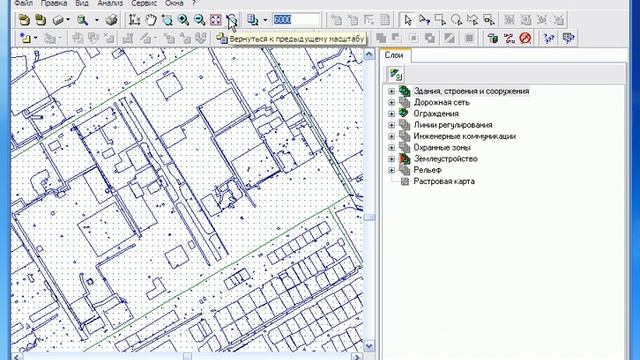Toggle visibility icon of Инженерные коммуникации

[404, 136]
